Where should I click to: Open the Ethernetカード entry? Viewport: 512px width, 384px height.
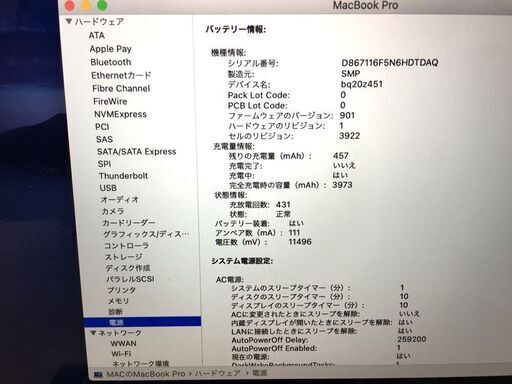pyautogui.click(x=121, y=75)
